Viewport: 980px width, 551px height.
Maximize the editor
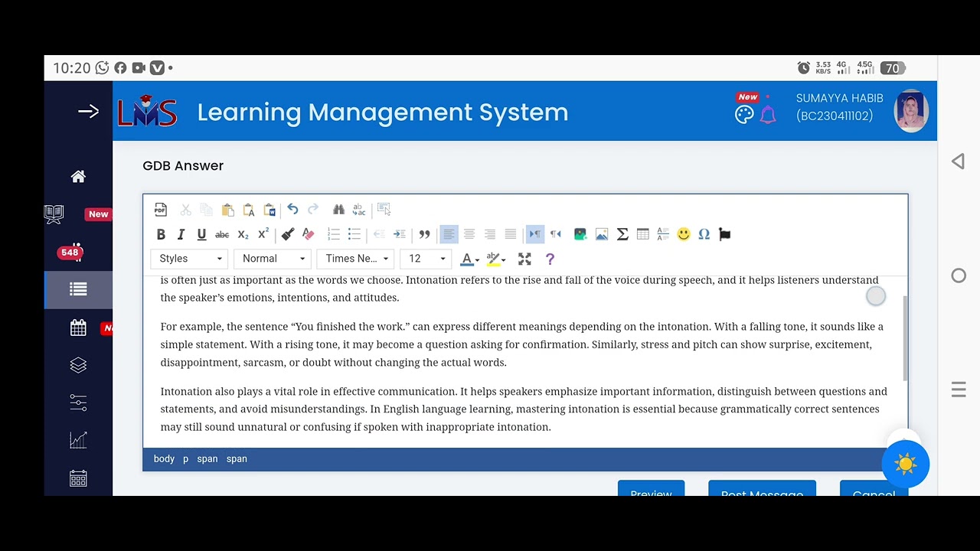(x=524, y=259)
